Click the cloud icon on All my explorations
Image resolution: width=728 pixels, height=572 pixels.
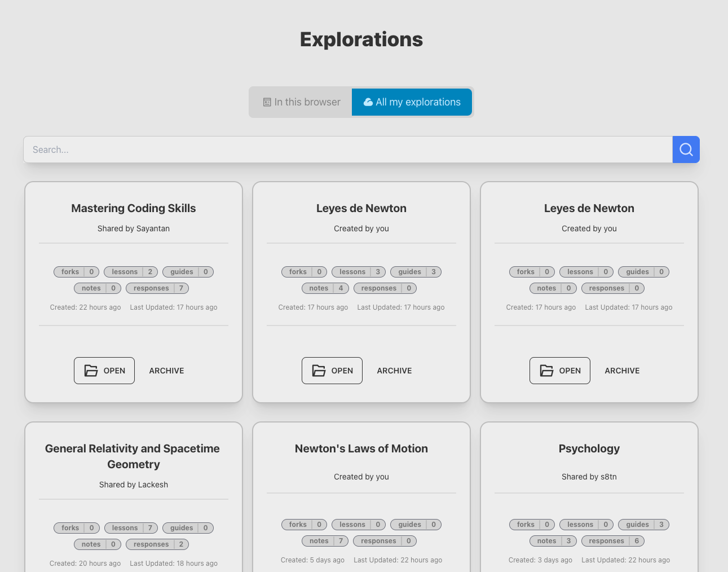click(368, 102)
